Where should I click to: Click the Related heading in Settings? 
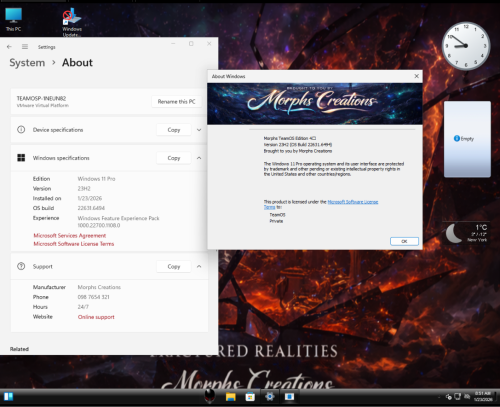tap(19, 349)
